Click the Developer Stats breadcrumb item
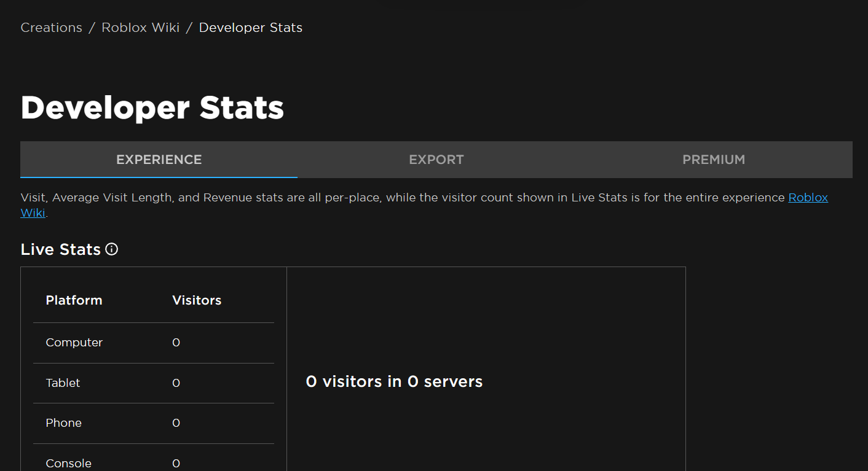Screen dimensions: 868x471 click(250, 28)
